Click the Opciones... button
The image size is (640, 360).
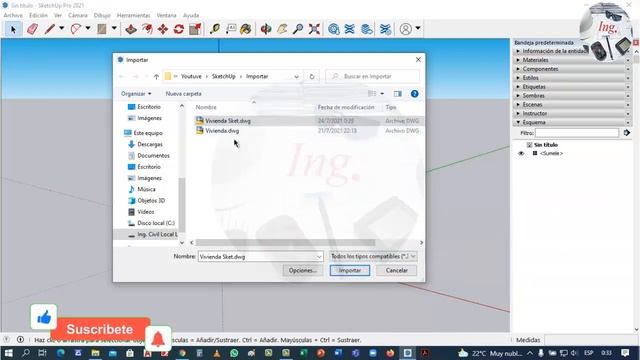[303, 271]
